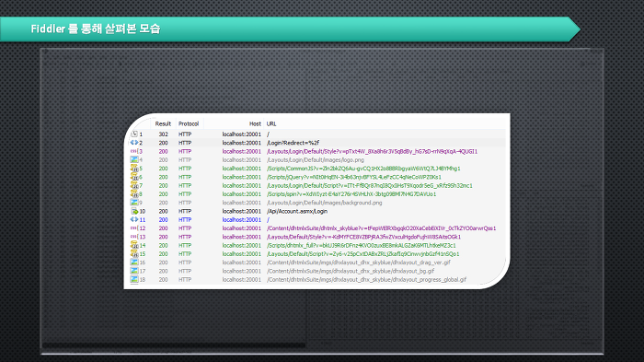Screen dimensions: 644x362
Task: Select the /Scripts/spin URL in session 8
Action: tap(351, 194)
